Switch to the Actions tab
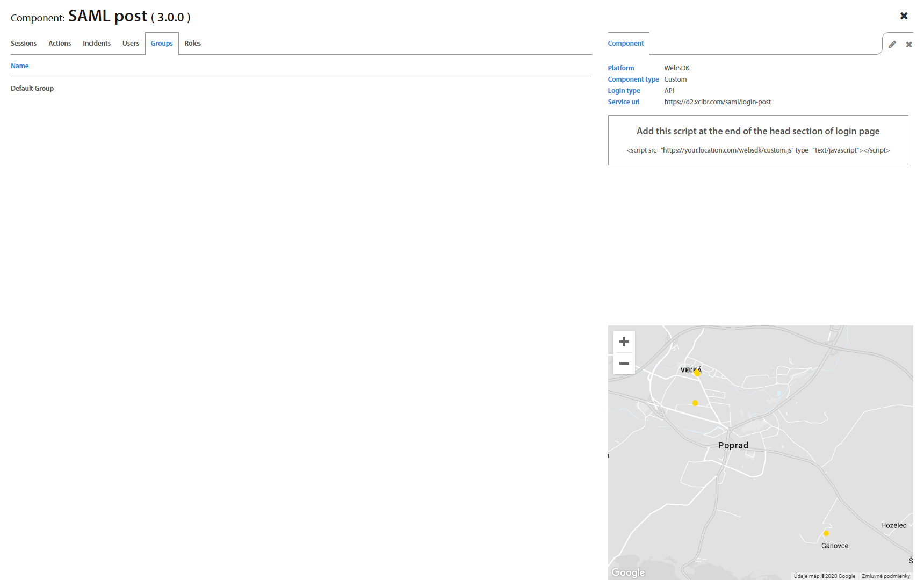 click(60, 44)
